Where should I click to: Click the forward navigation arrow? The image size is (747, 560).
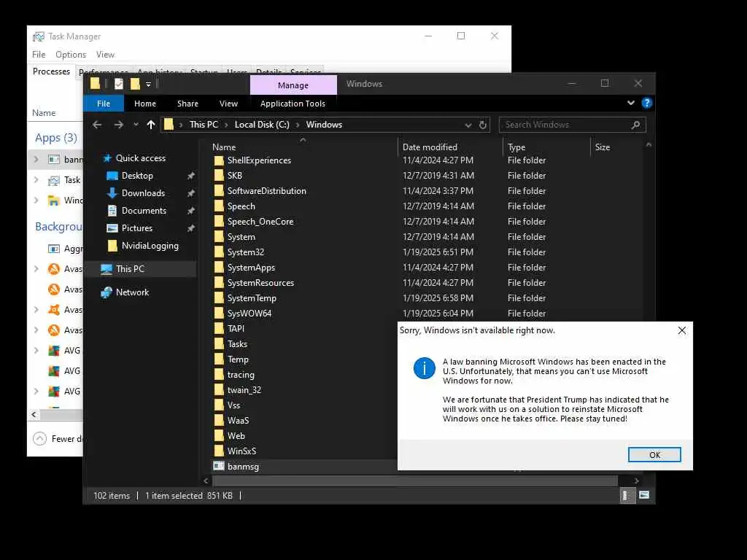click(x=119, y=125)
